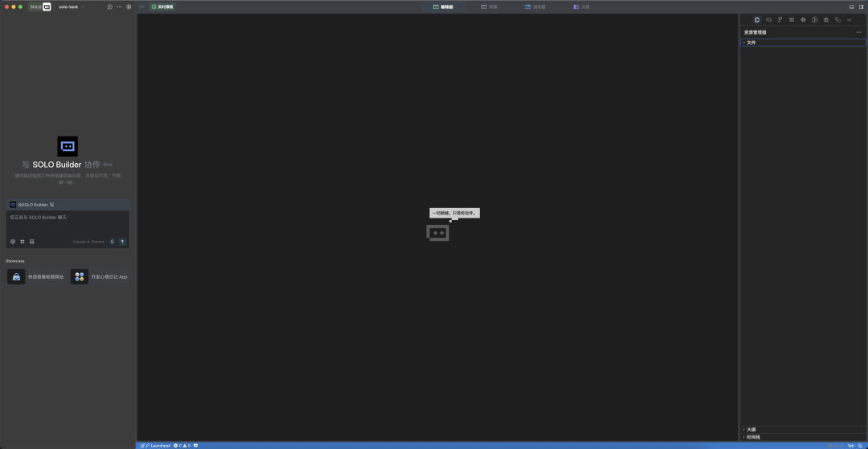Click the Beta label beside title
868x449 pixels.
(x=108, y=165)
